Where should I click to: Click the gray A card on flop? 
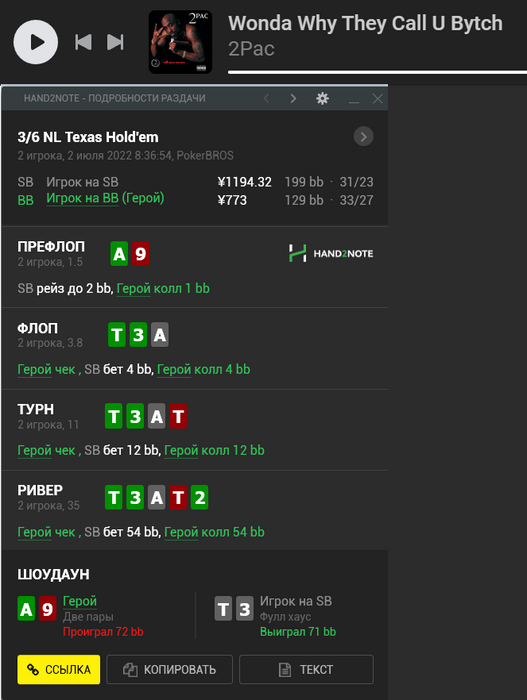[x=160, y=335]
